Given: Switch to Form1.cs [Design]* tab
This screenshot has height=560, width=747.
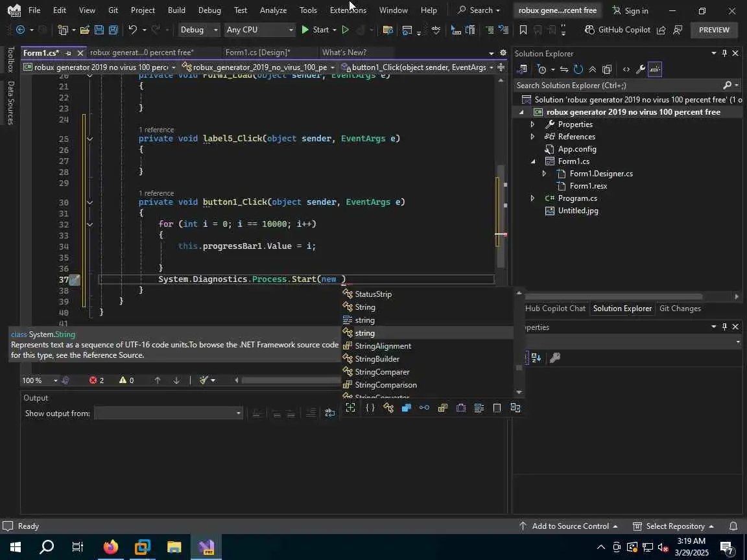Looking at the screenshot, I should 257,52.
